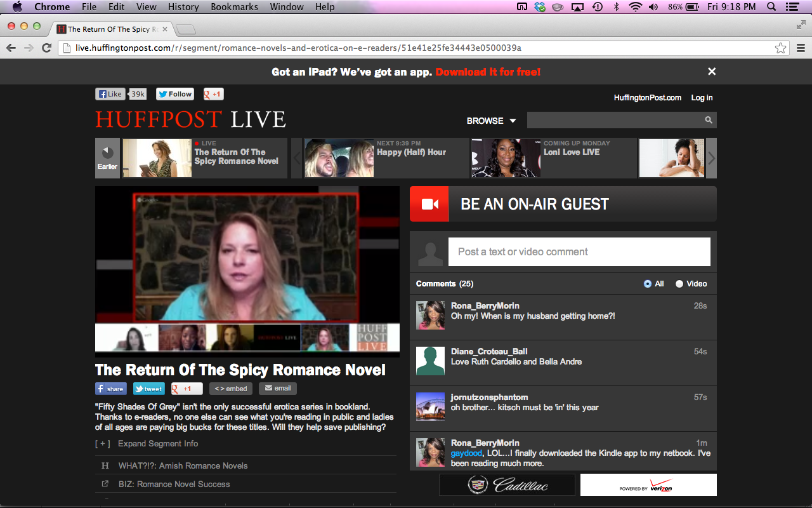812x508 pixels.
Task: Click +1 button below video title
Action: point(187,389)
